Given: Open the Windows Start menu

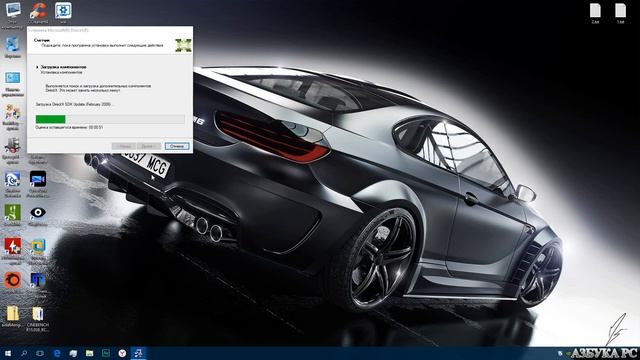Looking at the screenshot, I should click(x=8, y=353).
